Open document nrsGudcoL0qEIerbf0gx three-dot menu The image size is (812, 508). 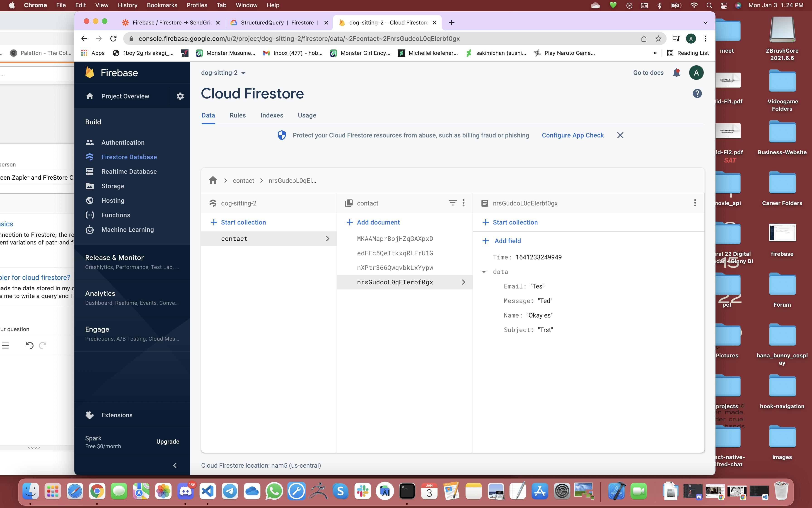[695, 203]
